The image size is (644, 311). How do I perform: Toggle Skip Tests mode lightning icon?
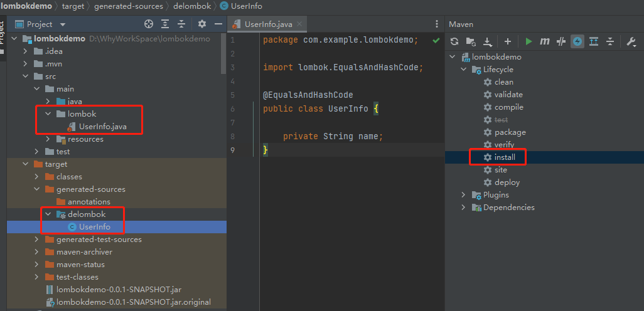[x=577, y=41]
